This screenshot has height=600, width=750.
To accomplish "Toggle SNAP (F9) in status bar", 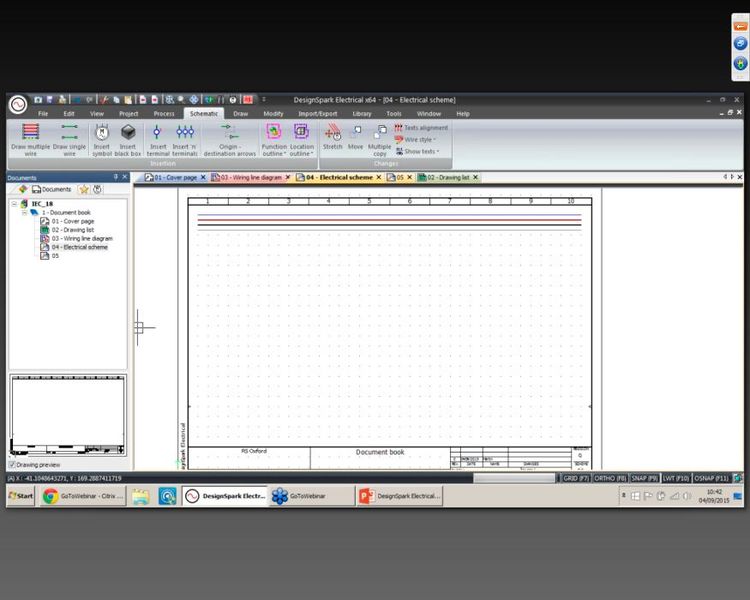I will pyautogui.click(x=644, y=478).
